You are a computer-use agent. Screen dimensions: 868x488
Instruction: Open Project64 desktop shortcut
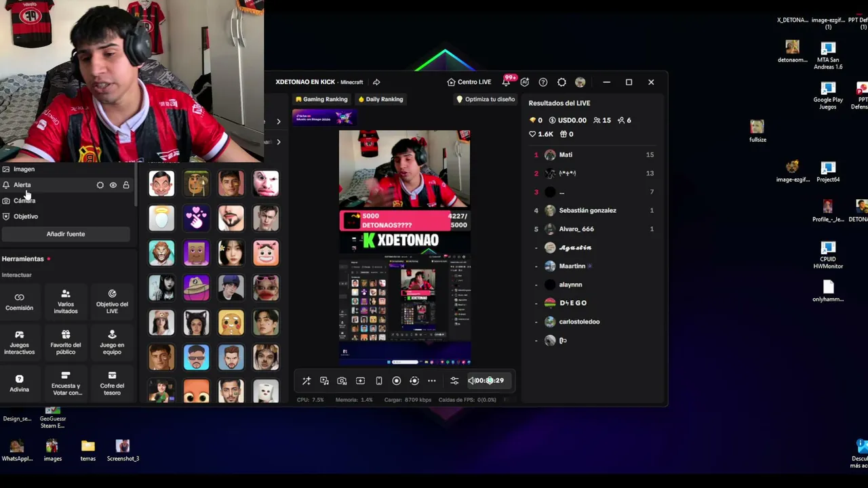coord(828,173)
